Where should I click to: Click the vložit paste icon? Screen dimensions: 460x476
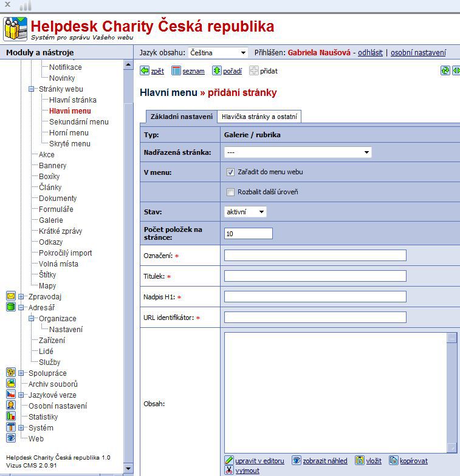360,460
